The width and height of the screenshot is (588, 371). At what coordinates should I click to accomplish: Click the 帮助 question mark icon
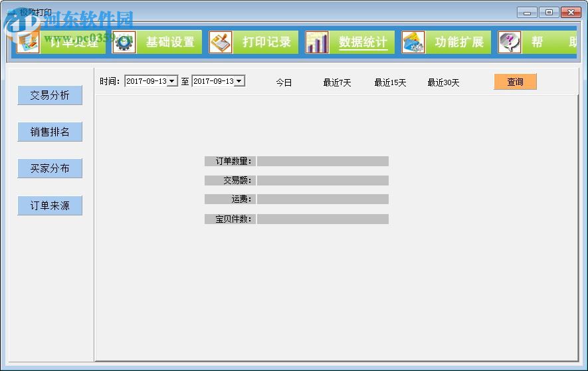click(x=510, y=42)
